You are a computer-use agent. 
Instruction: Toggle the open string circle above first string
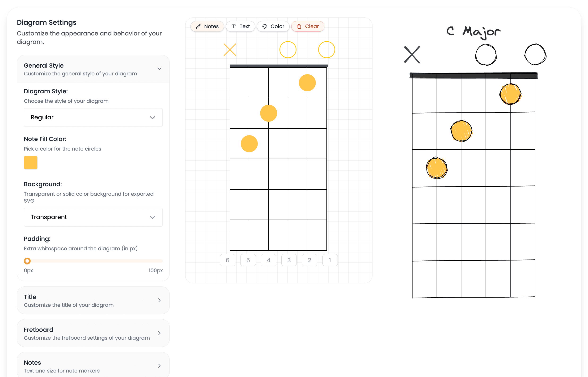[x=326, y=49]
